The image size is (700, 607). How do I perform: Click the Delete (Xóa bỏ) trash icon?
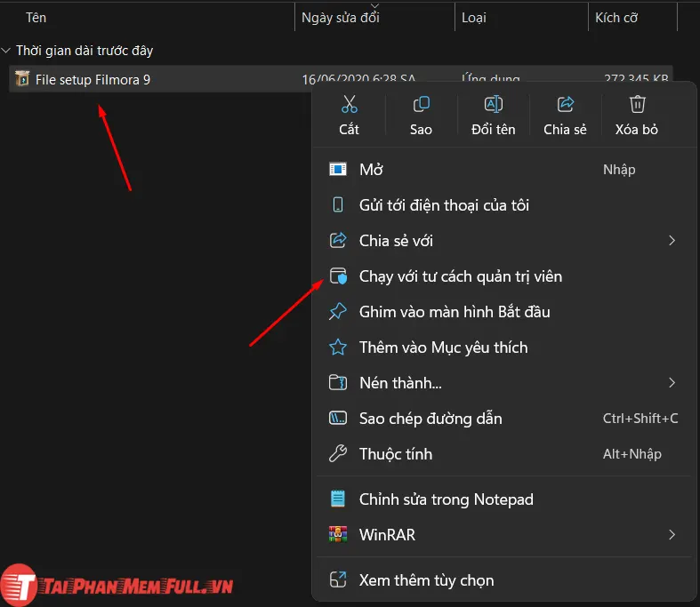pyautogui.click(x=637, y=104)
